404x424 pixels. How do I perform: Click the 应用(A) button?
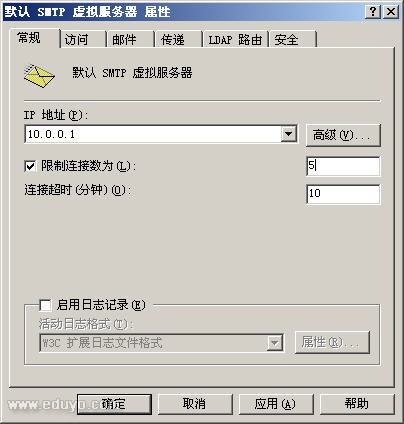click(276, 404)
